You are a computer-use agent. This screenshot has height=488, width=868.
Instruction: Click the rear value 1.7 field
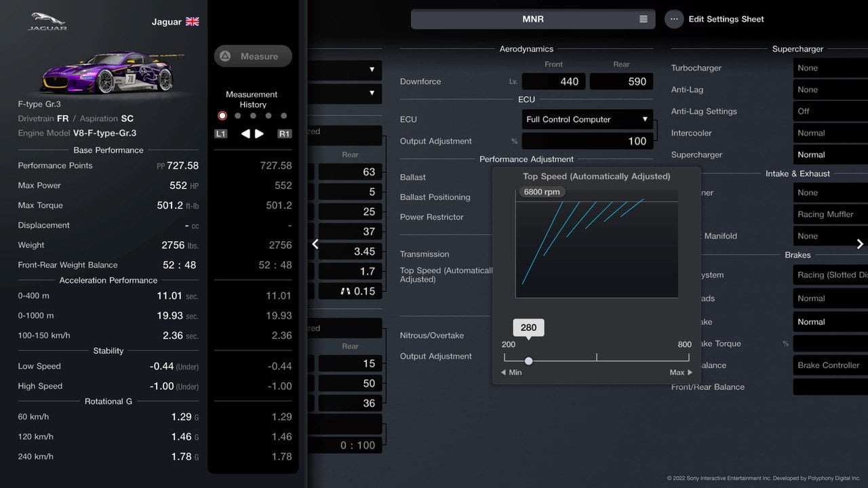pyautogui.click(x=350, y=271)
